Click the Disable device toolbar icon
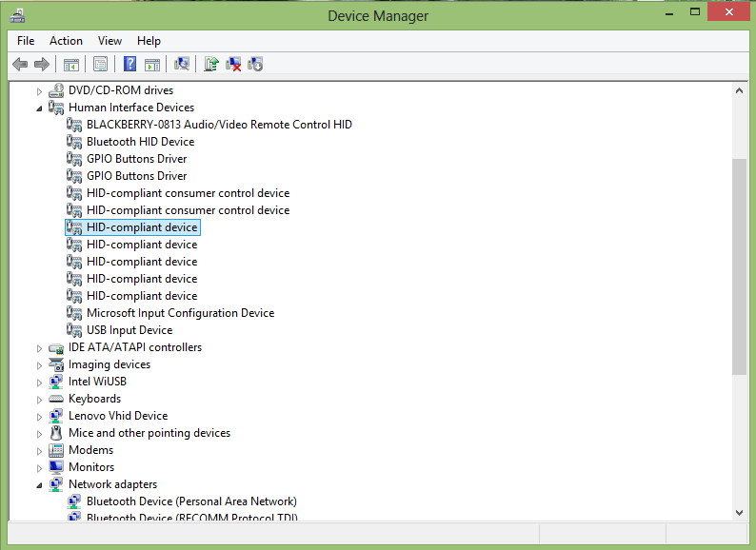The width and height of the screenshot is (756, 550). click(255, 64)
